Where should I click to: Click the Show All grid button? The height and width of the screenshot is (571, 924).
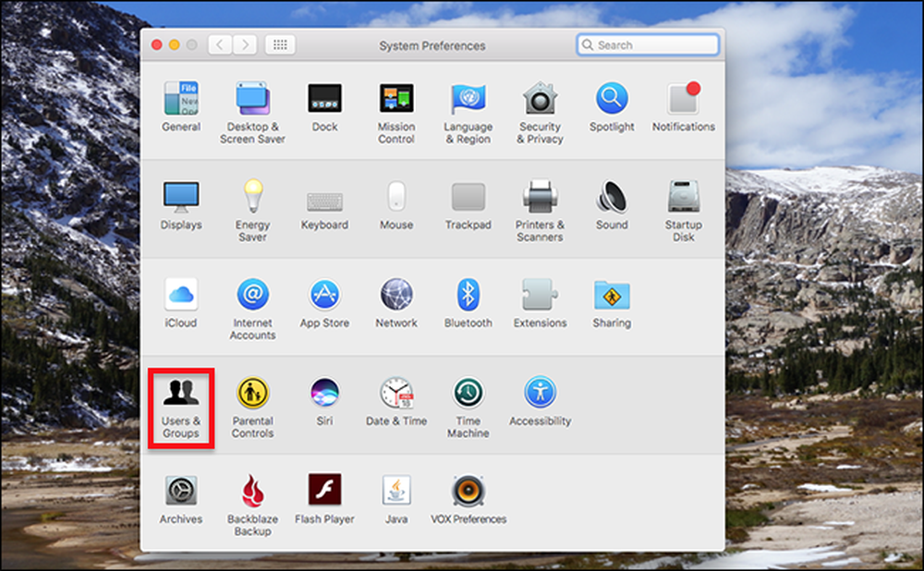pyautogui.click(x=280, y=44)
